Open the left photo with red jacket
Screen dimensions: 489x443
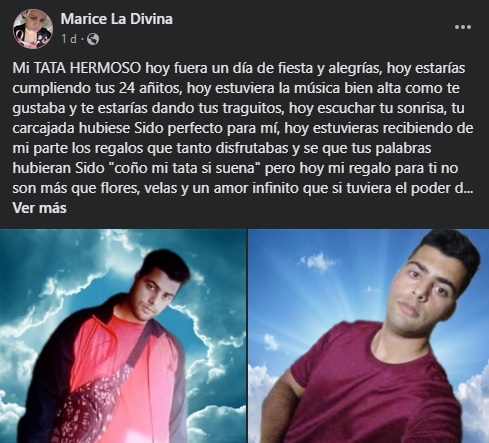pyautogui.click(x=123, y=336)
